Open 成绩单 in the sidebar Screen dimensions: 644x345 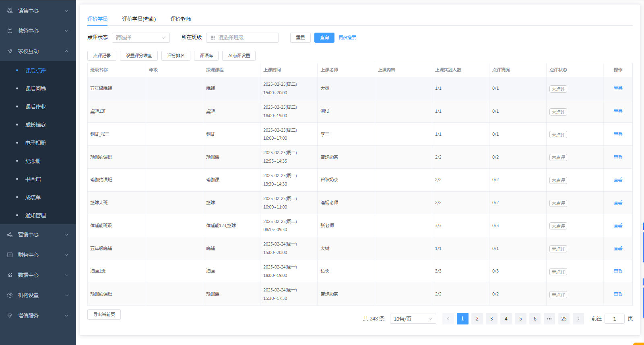(33, 197)
